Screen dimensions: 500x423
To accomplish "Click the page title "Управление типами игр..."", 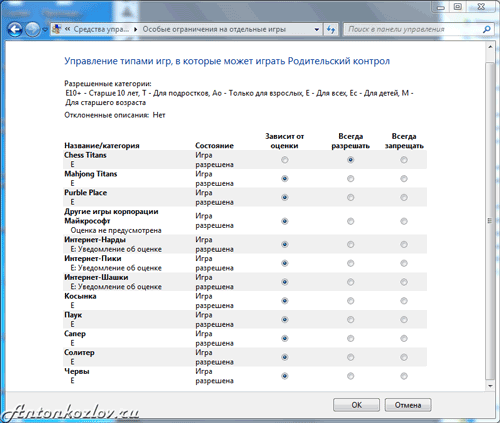I will tap(227, 61).
